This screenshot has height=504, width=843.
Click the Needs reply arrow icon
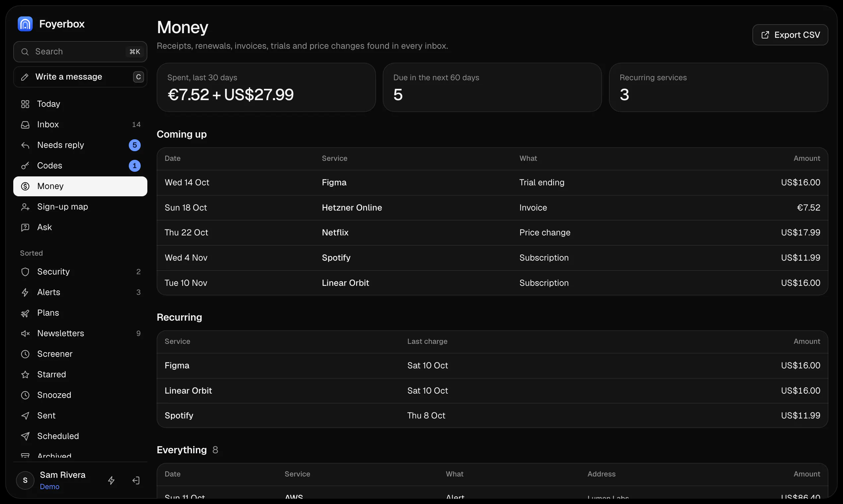pos(25,145)
